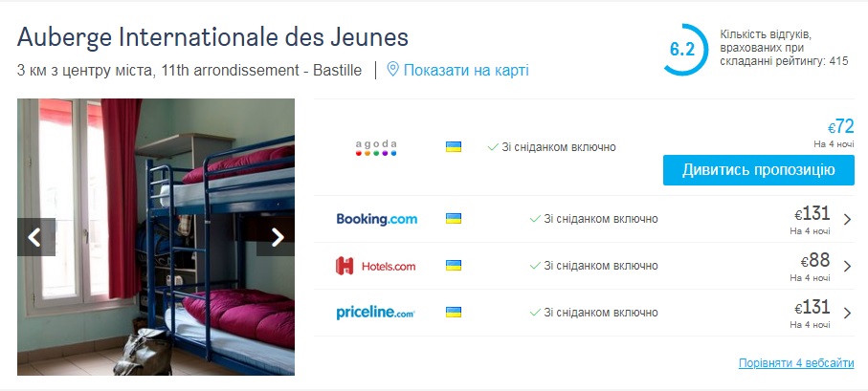Click the map pin icon

pos(392,70)
